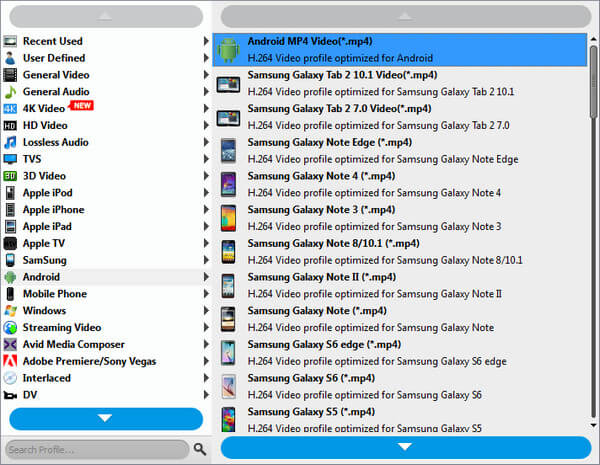Viewport: 600px width, 465px height.
Task: Open the User Defined category
Action: (x=106, y=58)
